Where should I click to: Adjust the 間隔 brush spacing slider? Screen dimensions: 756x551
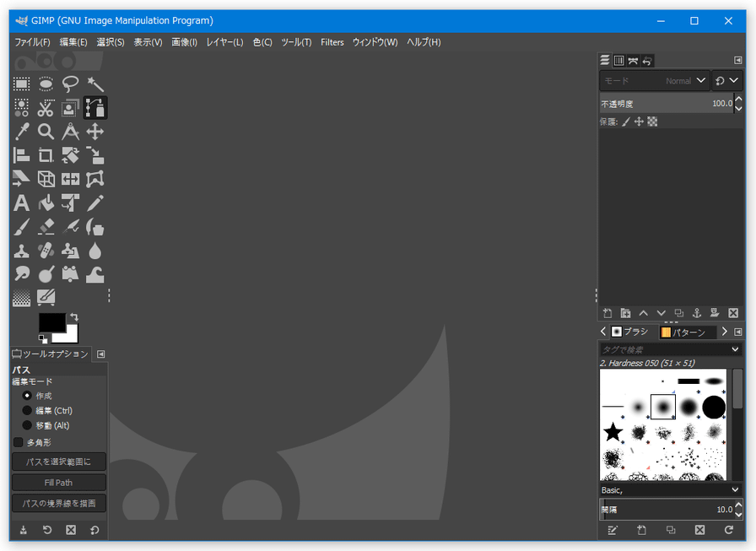click(x=667, y=510)
